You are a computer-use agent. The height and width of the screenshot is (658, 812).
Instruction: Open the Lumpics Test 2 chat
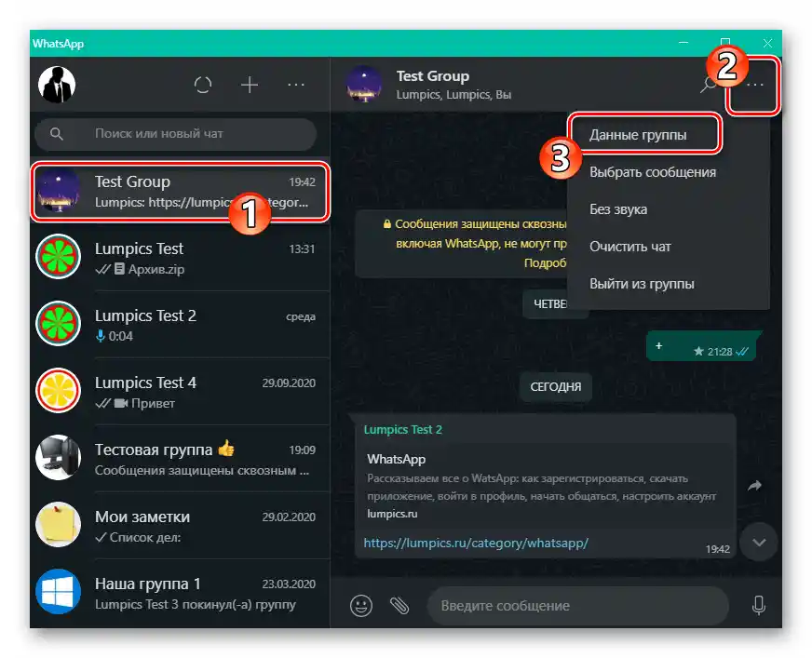pos(180,324)
